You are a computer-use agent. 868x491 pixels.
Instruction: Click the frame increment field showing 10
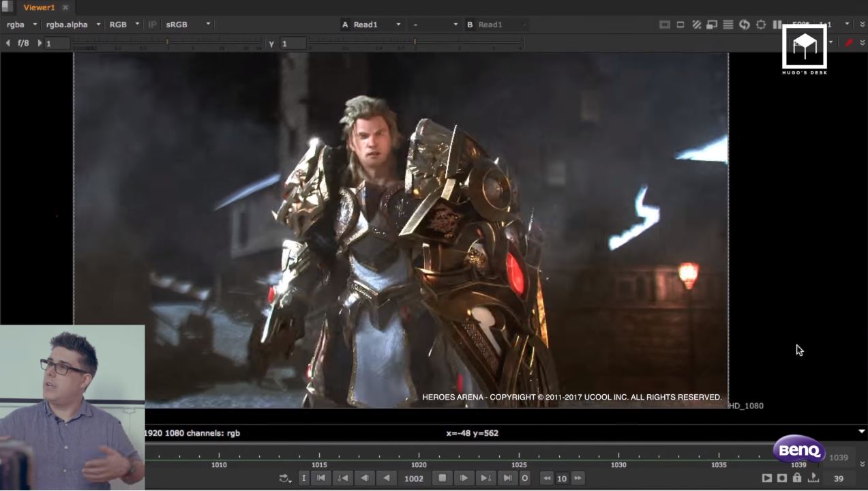[562, 479]
